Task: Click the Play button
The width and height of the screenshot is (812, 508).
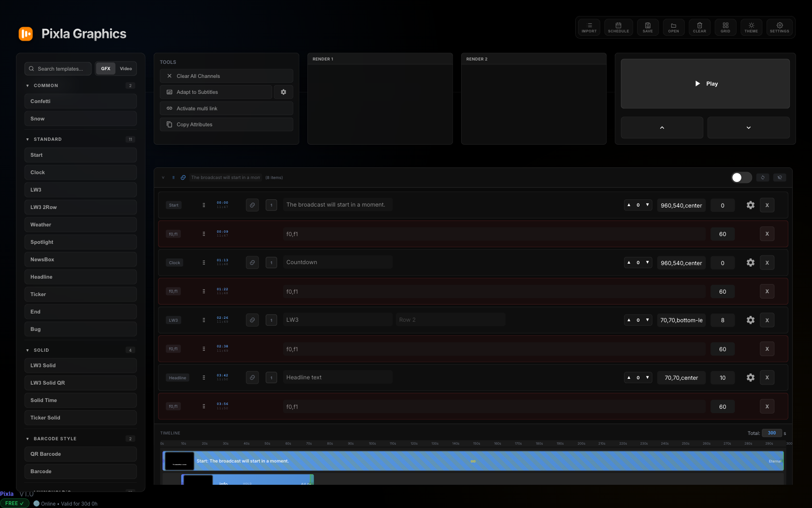Action: coord(705,84)
